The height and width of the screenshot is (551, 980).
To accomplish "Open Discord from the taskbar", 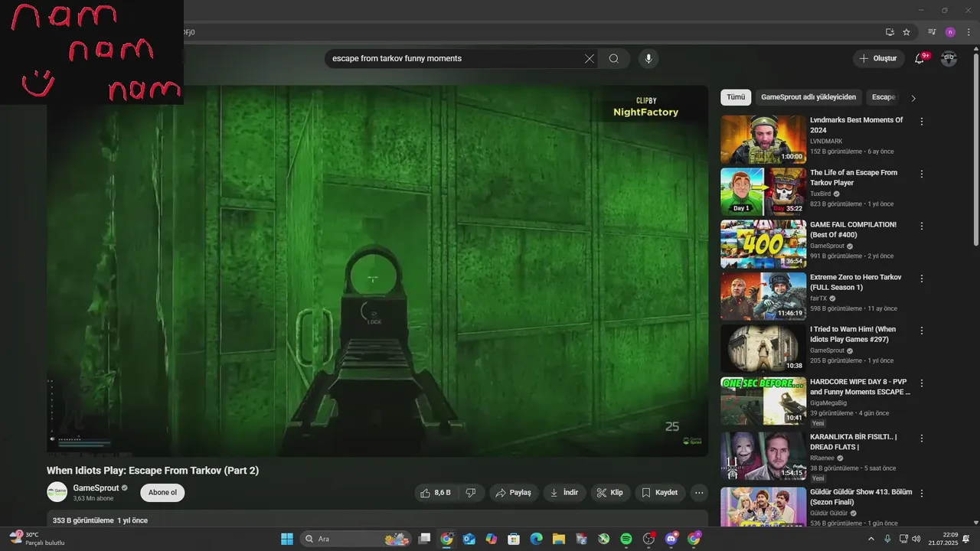I will click(x=671, y=539).
